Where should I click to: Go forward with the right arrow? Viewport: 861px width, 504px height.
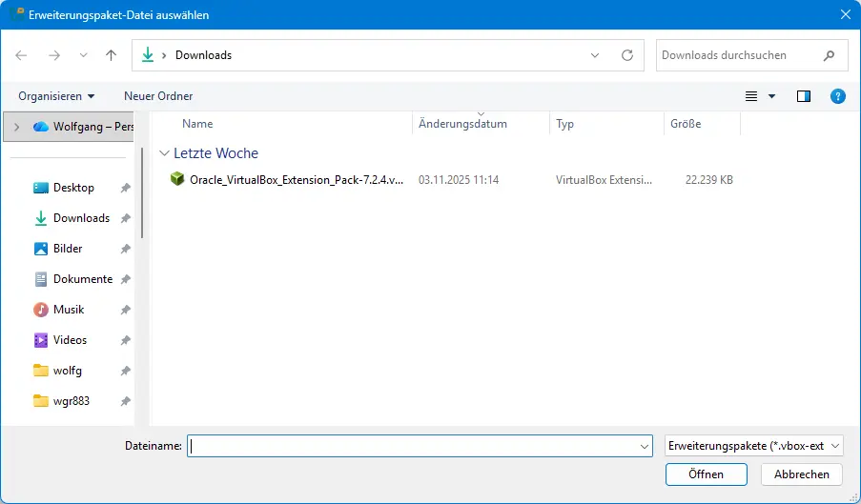(x=53, y=55)
